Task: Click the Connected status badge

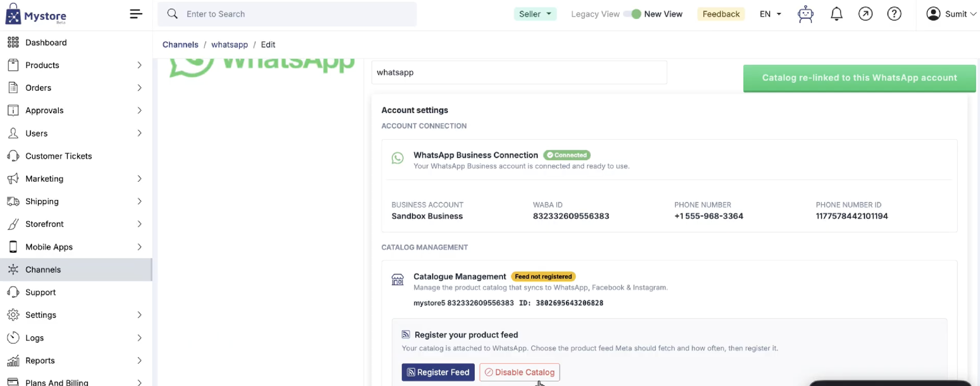Action: tap(567, 155)
